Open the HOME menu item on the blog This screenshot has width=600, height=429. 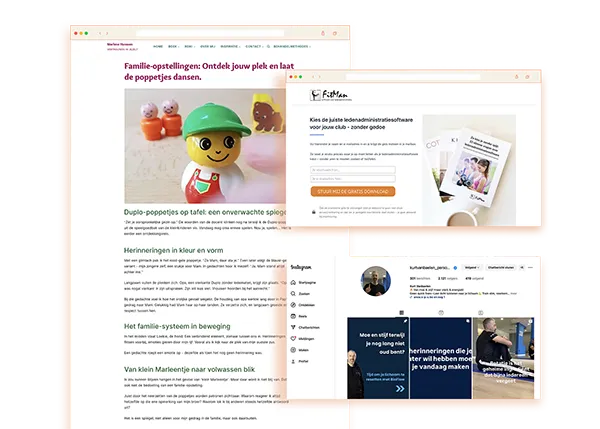[158, 46]
